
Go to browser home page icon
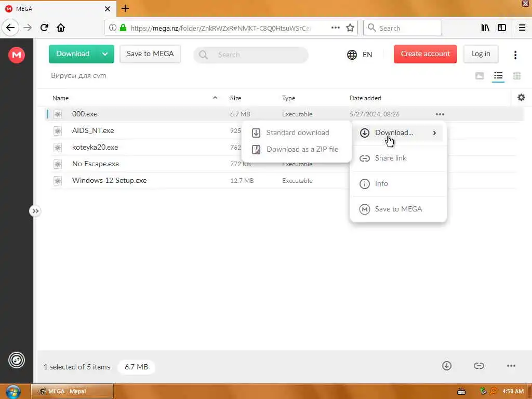coord(61,28)
